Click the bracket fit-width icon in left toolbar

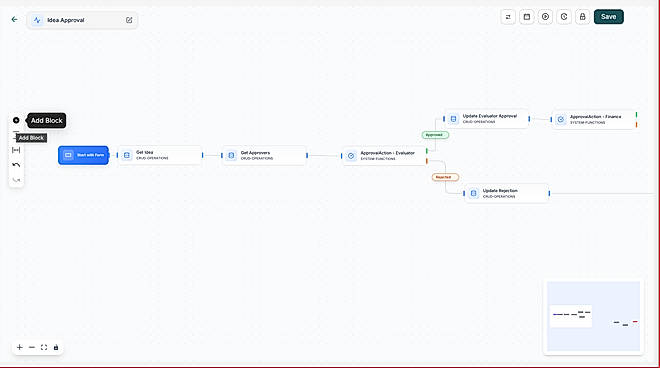(16, 150)
